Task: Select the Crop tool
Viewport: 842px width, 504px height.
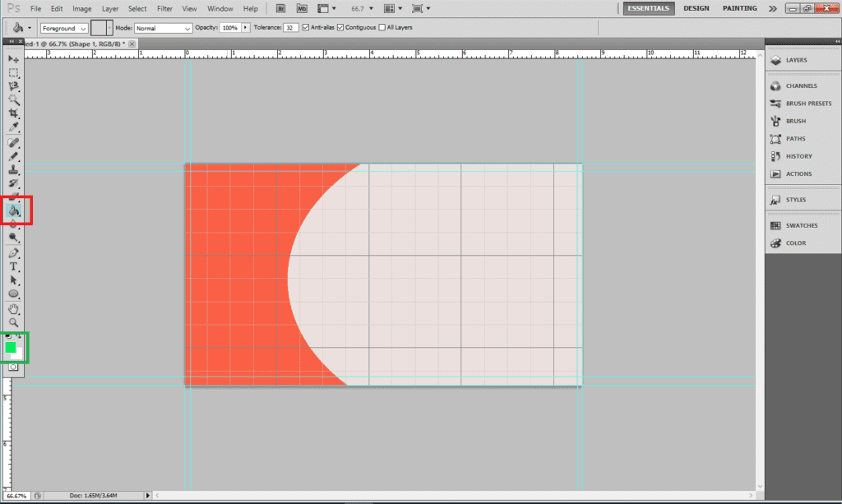Action: (14, 113)
